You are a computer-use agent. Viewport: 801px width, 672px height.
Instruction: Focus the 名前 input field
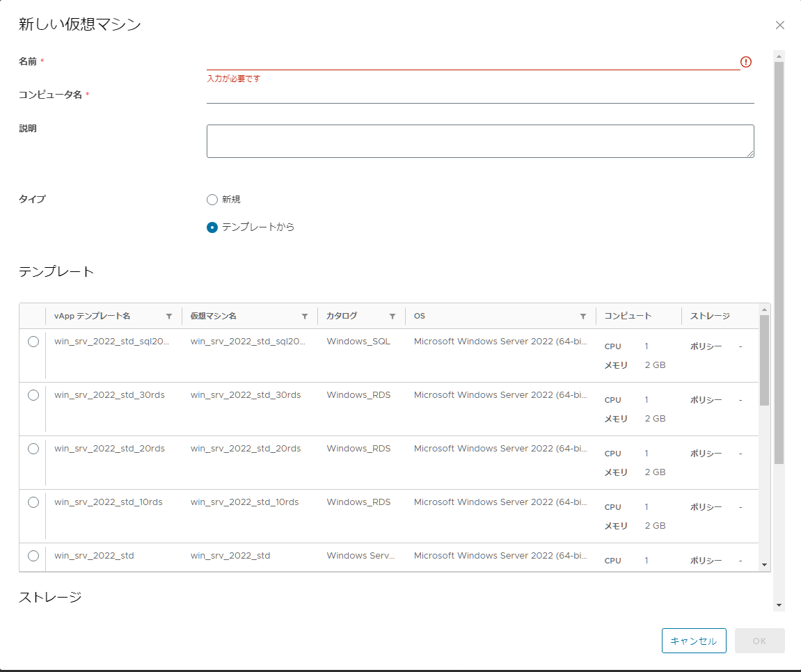click(473, 62)
